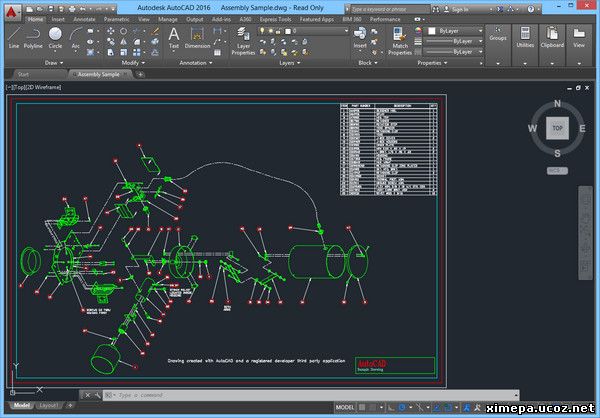The width and height of the screenshot is (600, 418).
Task: Click the Text annotation tool
Action: pyautogui.click(x=173, y=38)
